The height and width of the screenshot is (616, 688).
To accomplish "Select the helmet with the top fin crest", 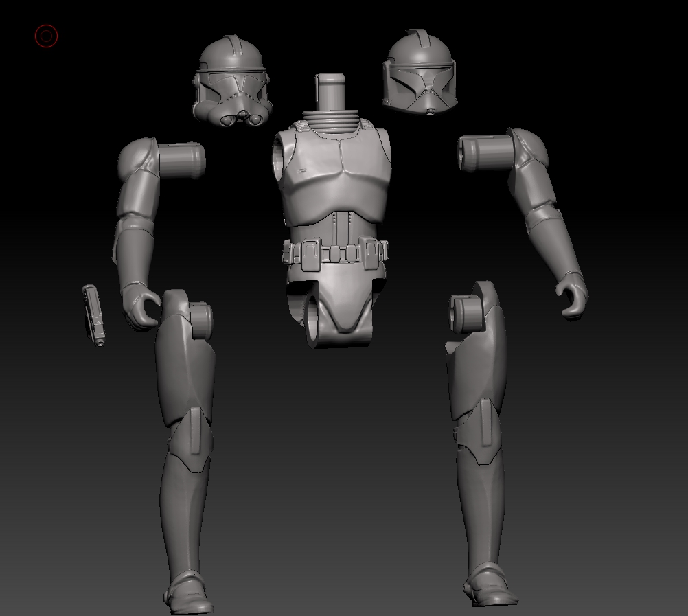I will [418, 73].
